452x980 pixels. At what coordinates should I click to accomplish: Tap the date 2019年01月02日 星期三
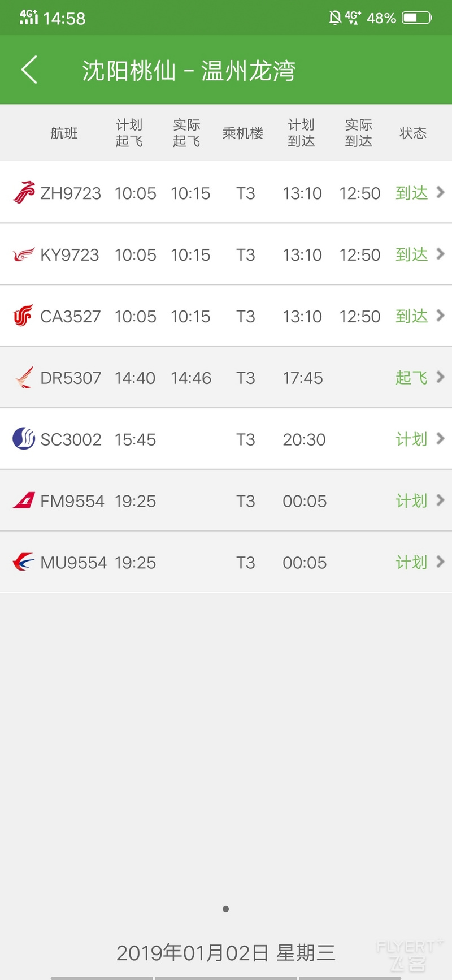[x=226, y=953]
